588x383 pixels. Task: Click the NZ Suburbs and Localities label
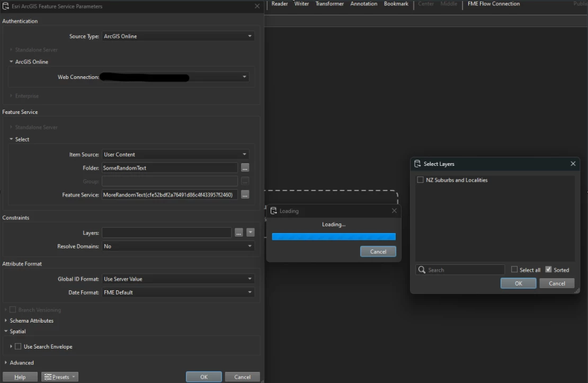(x=457, y=180)
